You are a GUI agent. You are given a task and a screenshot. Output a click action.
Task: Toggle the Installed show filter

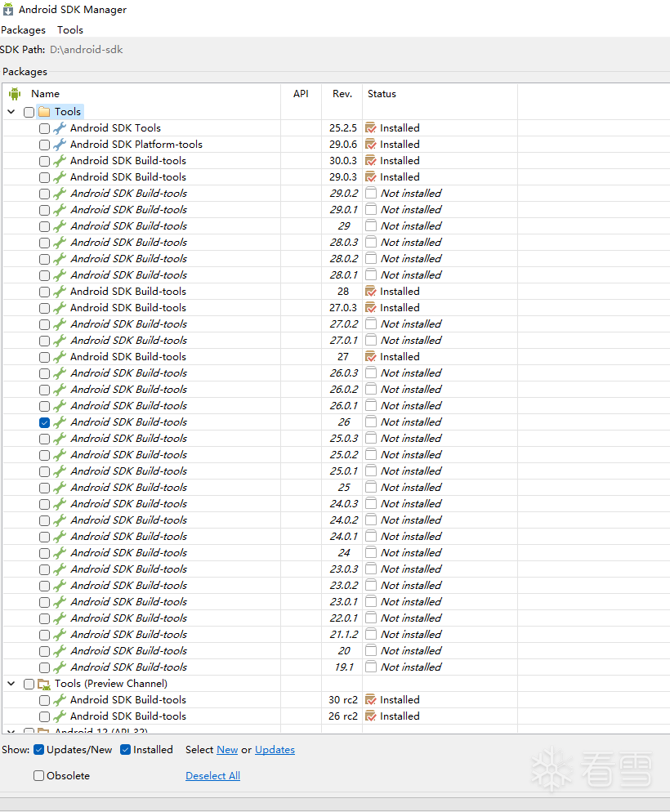[125, 750]
